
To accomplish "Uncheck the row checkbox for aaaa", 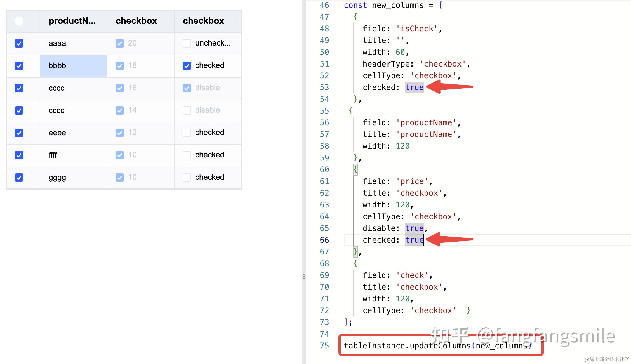I will pyautogui.click(x=19, y=43).
